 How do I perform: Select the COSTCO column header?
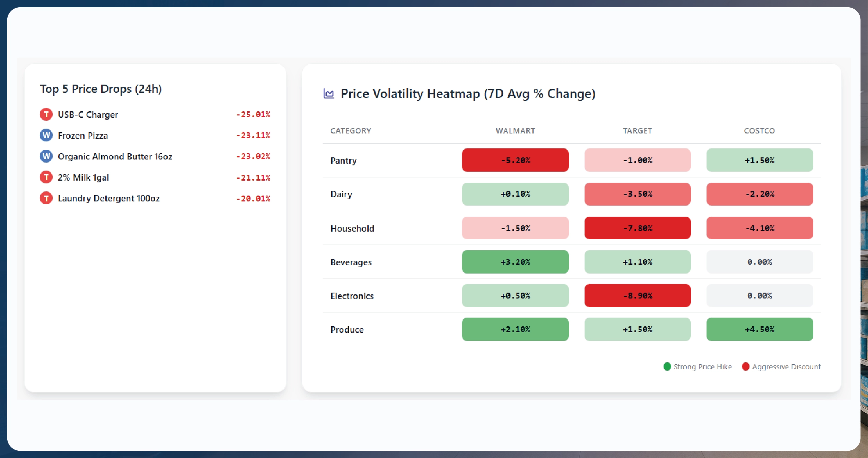tap(759, 131)
